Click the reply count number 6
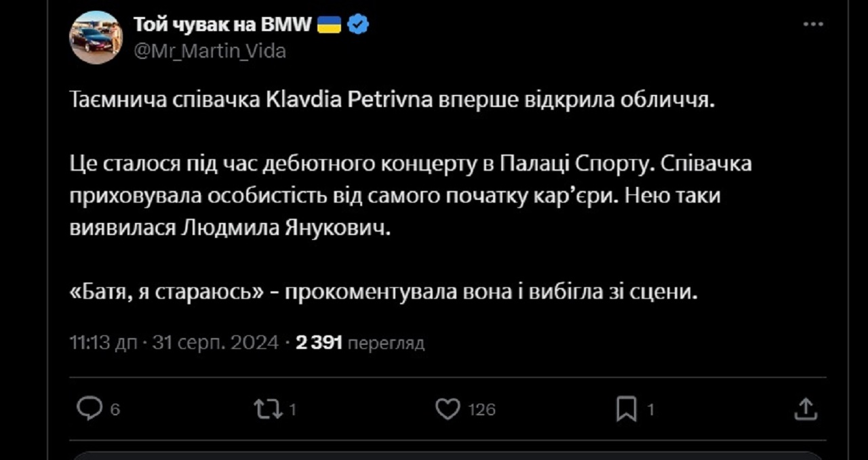Viewport: 868px width, 460px height. [x=115, y=409]
